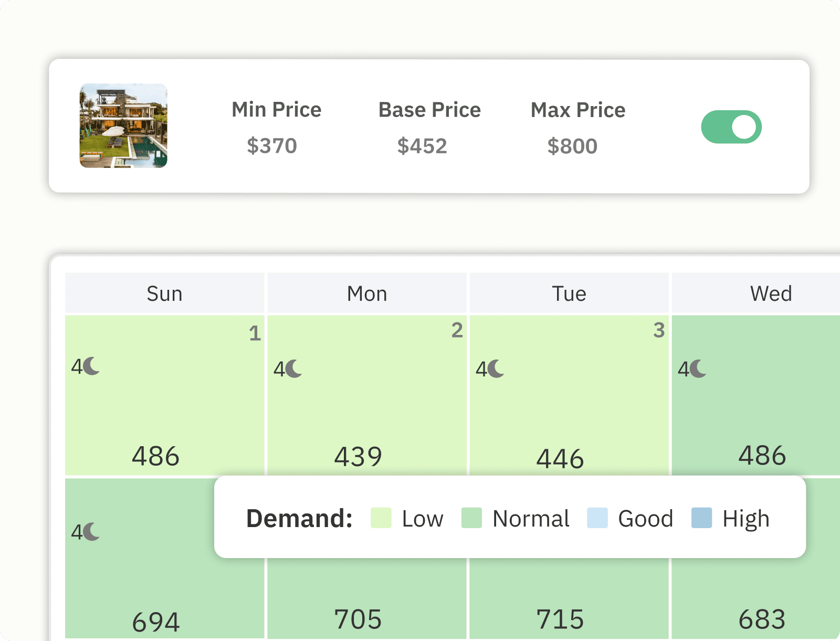Select the Wed column header
The height and width of the screenshot is (641, 840).
(x=771, y=294)
